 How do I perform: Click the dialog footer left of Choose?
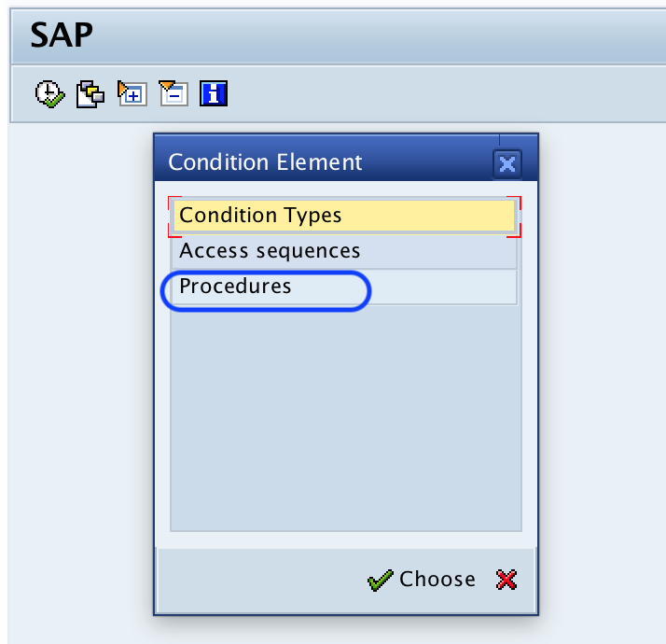click(261, 581)
